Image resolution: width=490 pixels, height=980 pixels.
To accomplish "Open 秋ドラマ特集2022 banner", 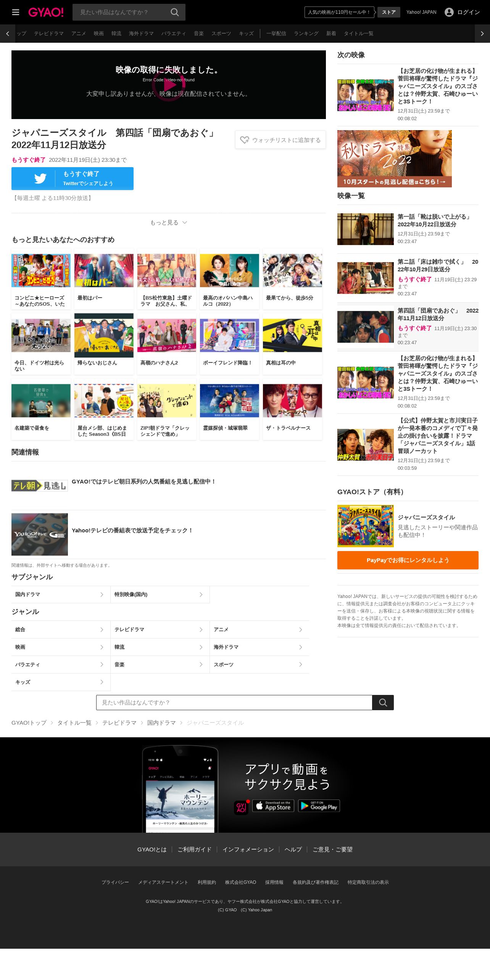I will [x=395, y=159].
